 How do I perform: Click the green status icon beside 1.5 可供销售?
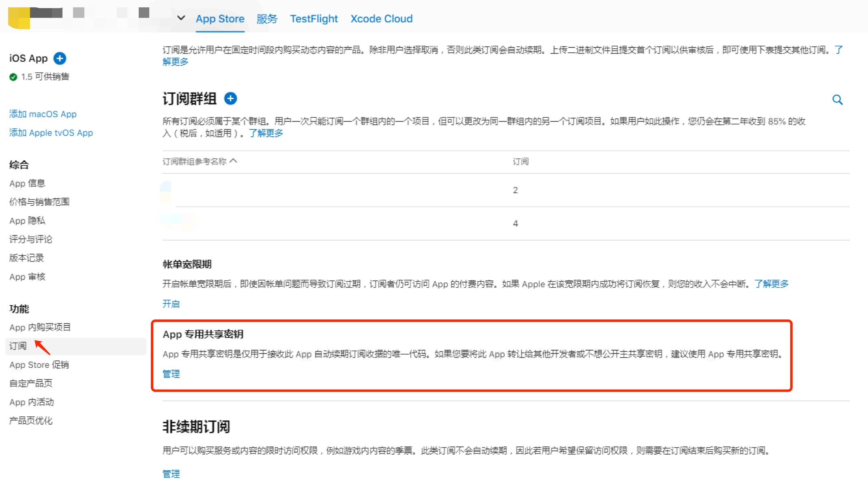13,76
